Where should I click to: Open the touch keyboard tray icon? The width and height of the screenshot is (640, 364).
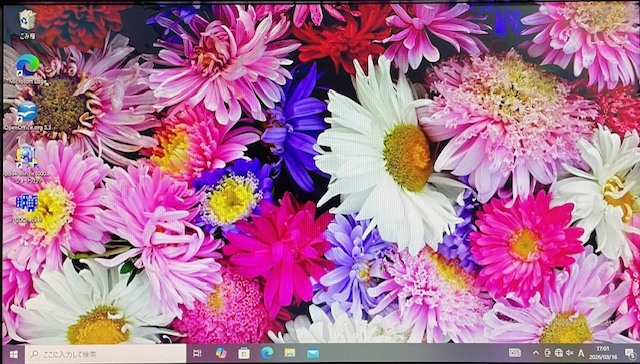pos(514,353)
